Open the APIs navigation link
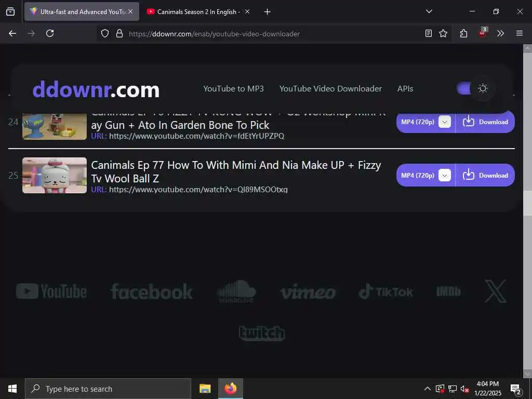 coord(405,88)
